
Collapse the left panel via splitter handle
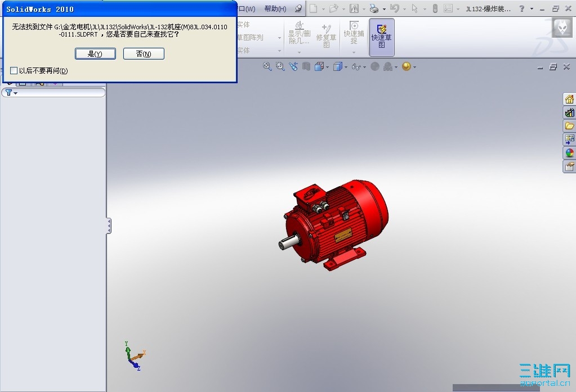[x=109, y=226]
